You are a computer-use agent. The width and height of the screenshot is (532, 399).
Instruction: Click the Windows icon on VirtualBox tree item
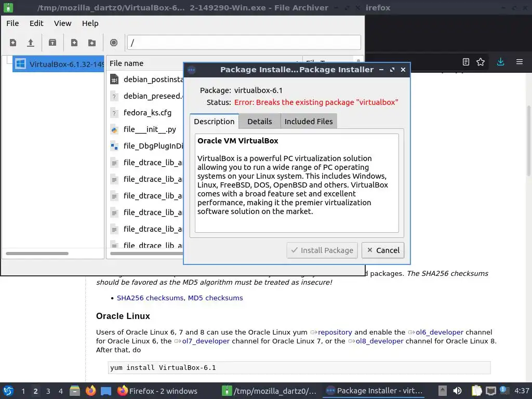pos(21,64)
